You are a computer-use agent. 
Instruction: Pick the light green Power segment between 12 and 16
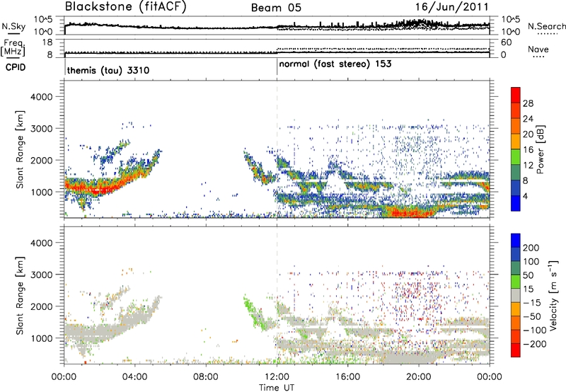coord(516,157)
